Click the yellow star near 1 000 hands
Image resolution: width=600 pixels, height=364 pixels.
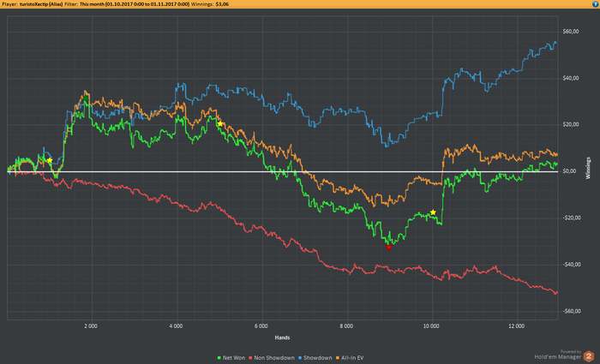click(50, 160)
